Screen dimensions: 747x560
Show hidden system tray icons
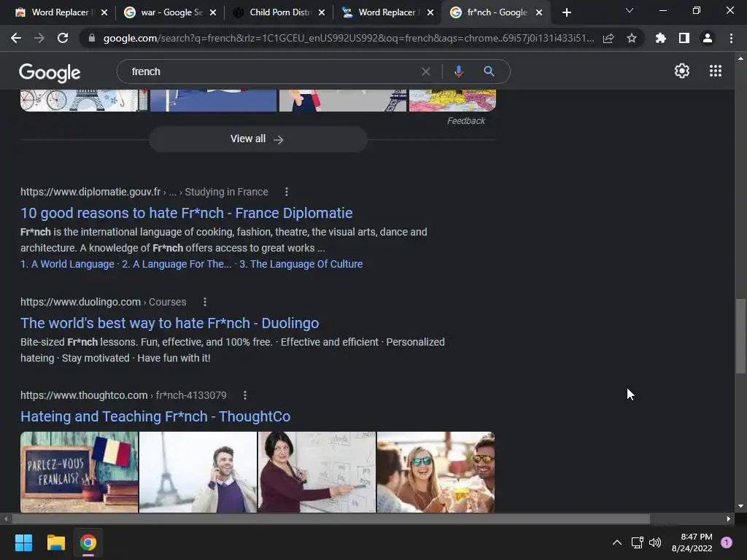[x=617, y=542]
